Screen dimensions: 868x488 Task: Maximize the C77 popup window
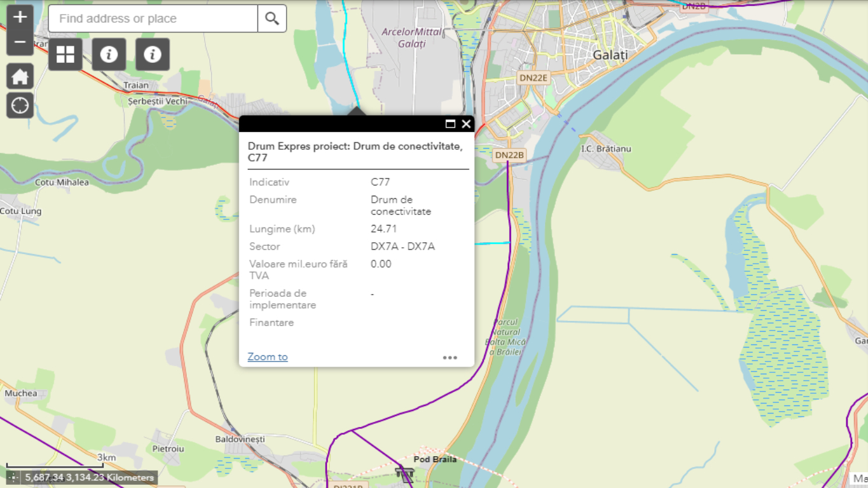[x=451, y=124]
